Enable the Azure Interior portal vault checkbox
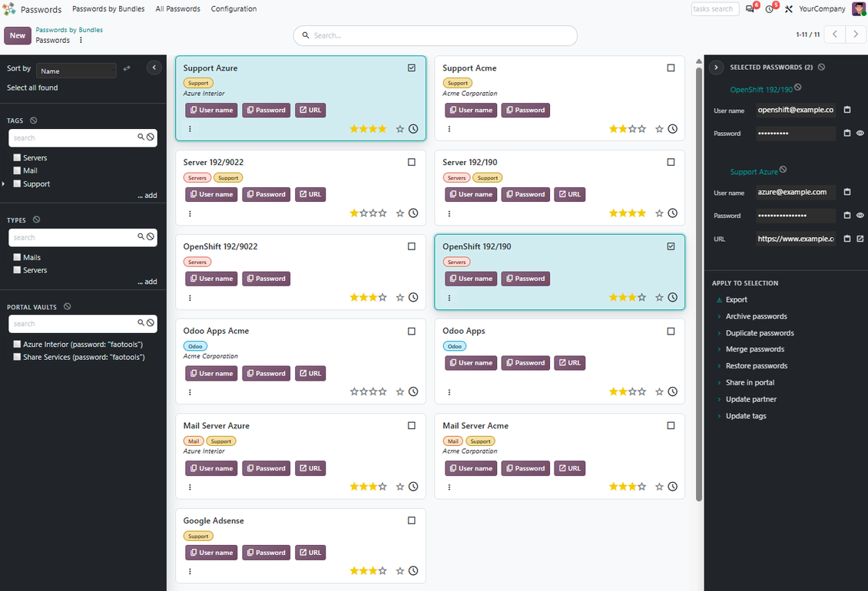Image resolution: width=868 pixels, height=591 pixels. click(x=17, y=344)
